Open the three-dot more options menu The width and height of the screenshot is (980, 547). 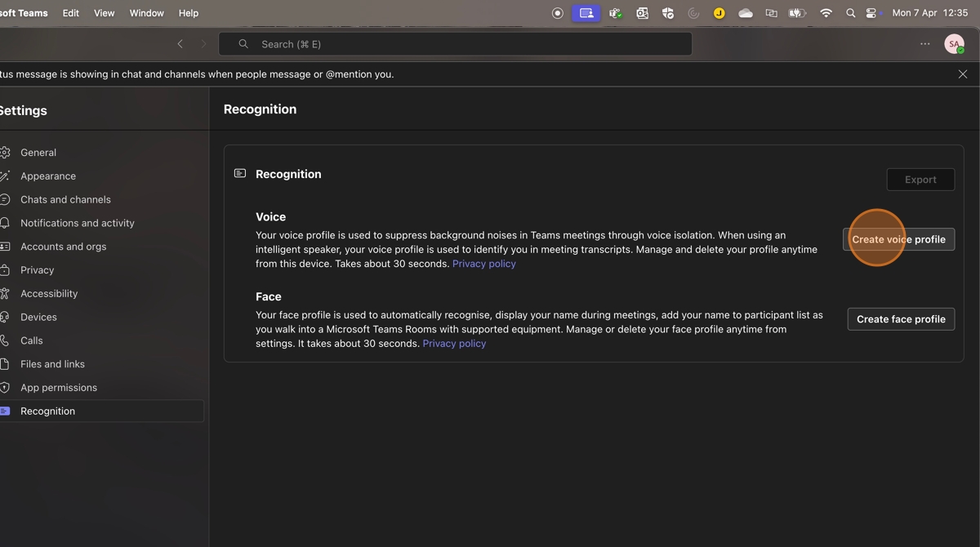point(924,44)
